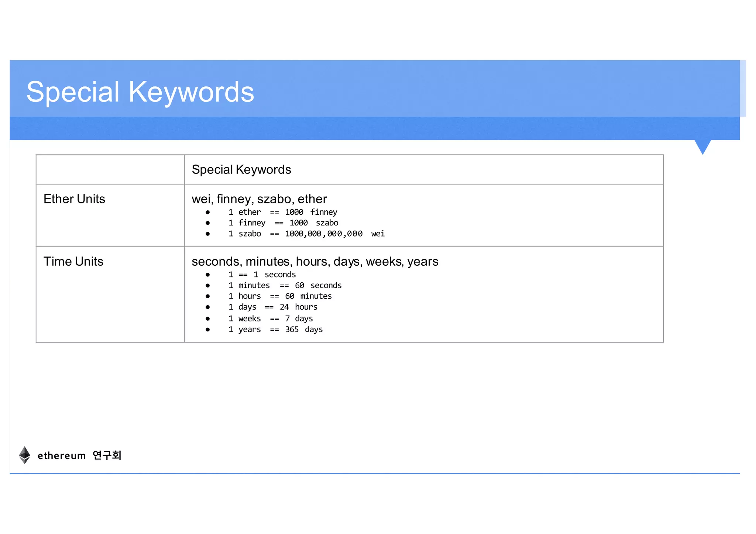The image size is (756, 534).
Task: Click the line '1 szabo == 1000,000,000,000 wei'
Action: click(306, 234)
